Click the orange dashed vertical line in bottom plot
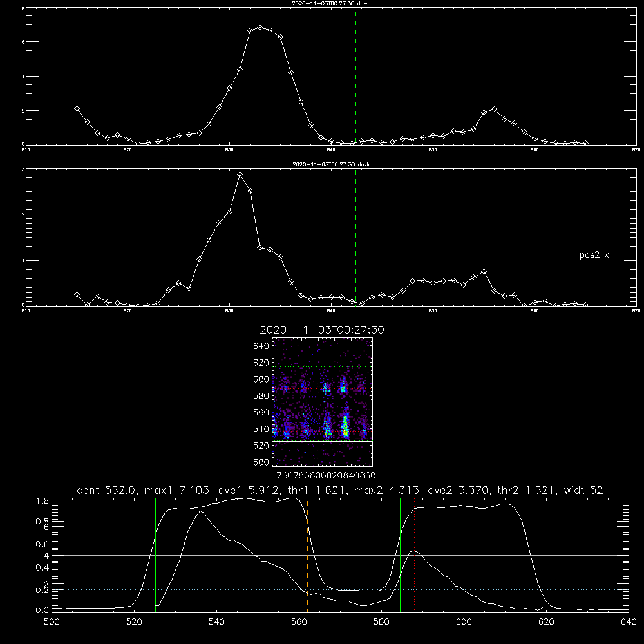The width and height of the screenshot is (644, 644). 307,555
